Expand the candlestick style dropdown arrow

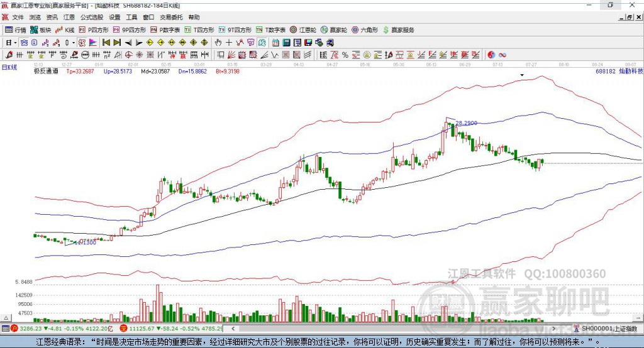click(74, 43)
